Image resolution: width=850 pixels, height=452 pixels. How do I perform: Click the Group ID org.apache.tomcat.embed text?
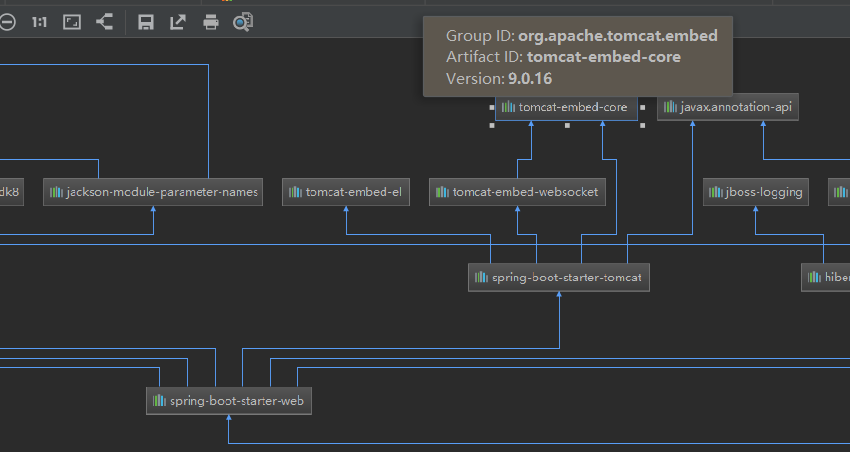[582, 36]
